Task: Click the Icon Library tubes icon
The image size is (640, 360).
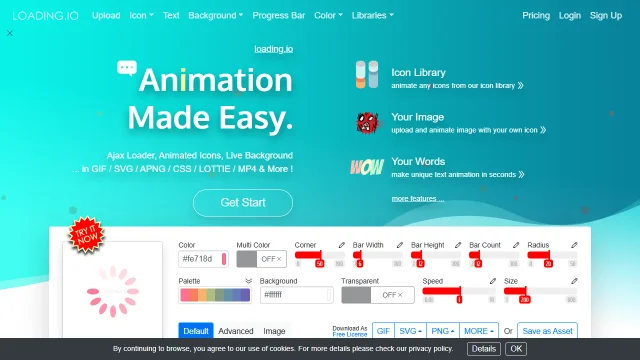Action: point(367,75)
